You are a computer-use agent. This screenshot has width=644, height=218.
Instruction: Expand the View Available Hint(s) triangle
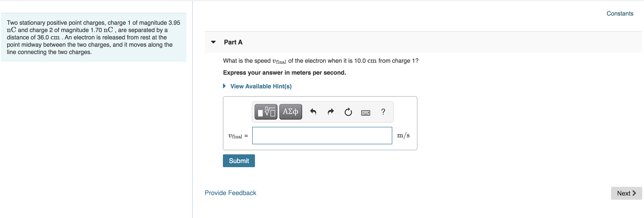tap(224, 86)
